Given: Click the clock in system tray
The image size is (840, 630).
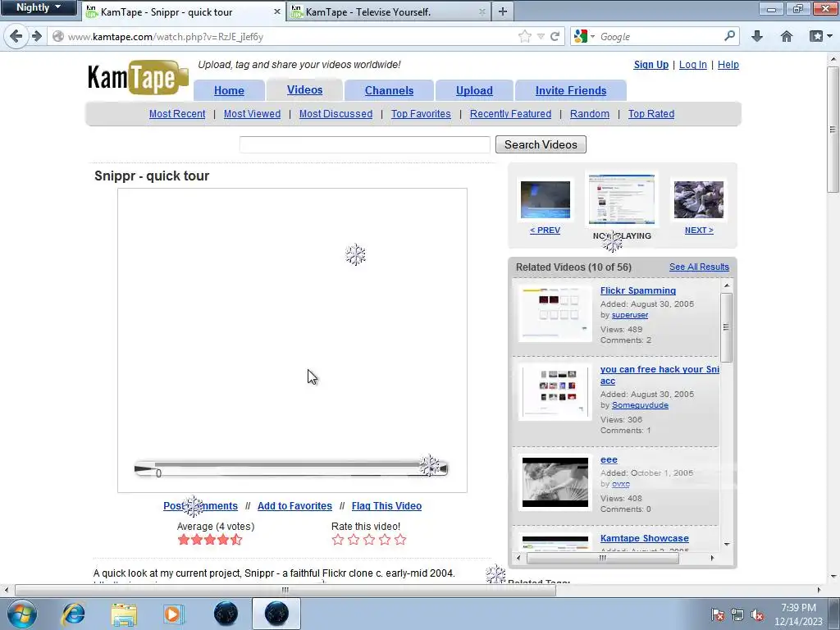Looking at the screenshot, I should click(798, 614).
